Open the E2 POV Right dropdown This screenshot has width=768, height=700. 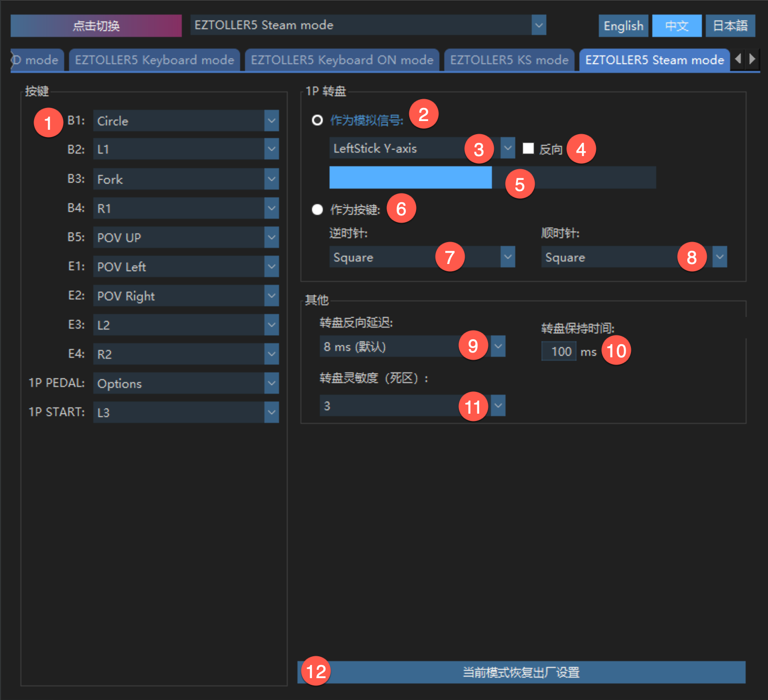pyautogui.click(x=186, y=296)
